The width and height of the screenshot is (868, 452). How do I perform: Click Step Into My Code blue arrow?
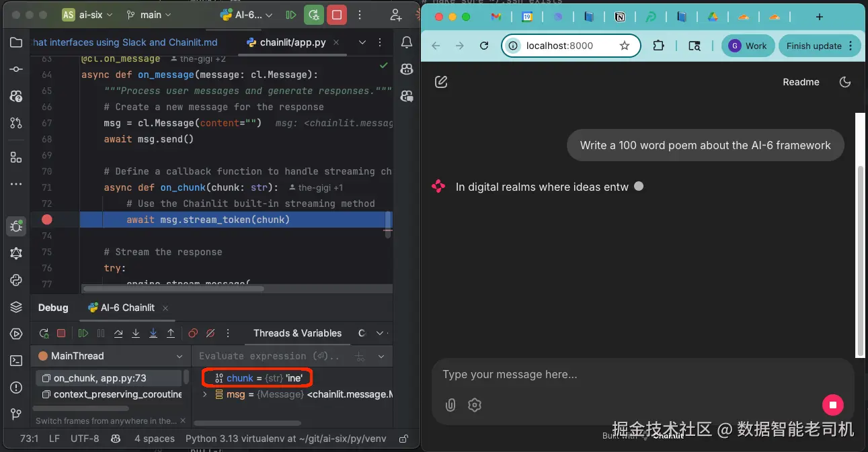153,333
